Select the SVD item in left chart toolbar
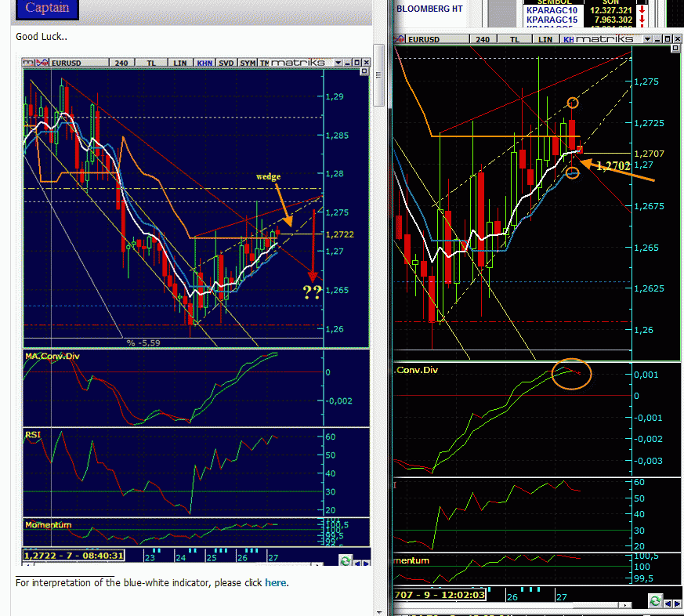 click(226, 63)
